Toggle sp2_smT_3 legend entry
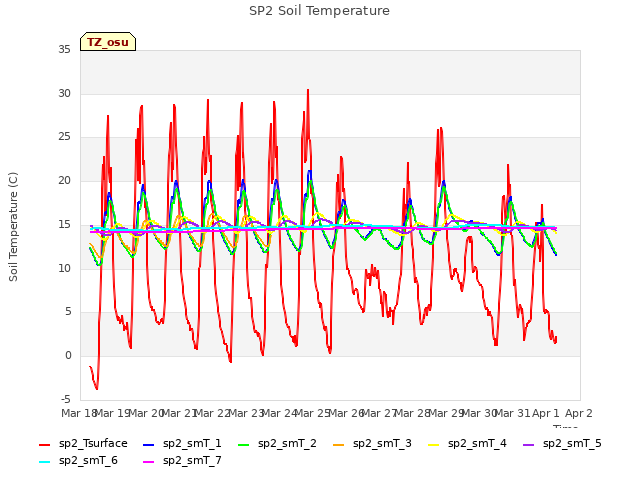The image size is (640, 480). (x=372, y=444)
